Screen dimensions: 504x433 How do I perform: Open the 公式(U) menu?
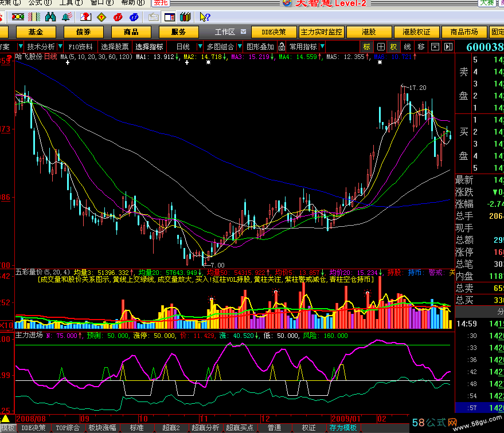(x=40, y=2)
